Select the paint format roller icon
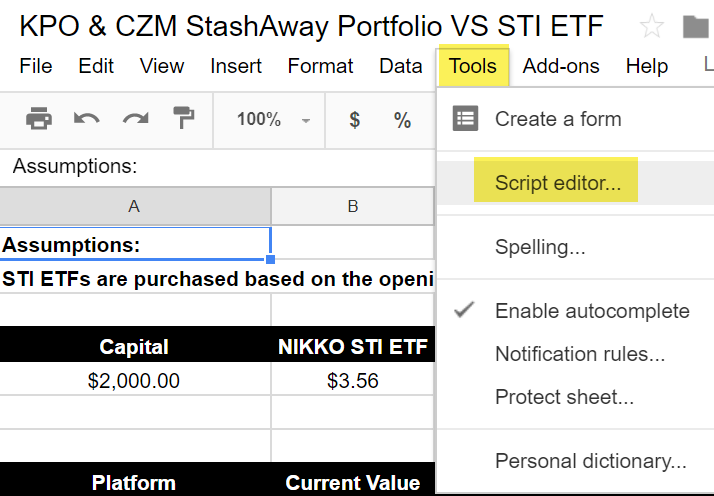Viewport: 714px width, 496px height. pos(184,118)
